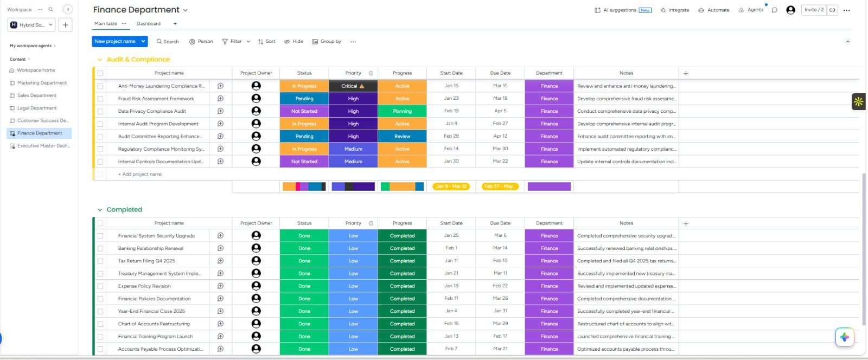Check the Chart of Accounts Restructuring row checkbox
868x360 pixels.
100,324
